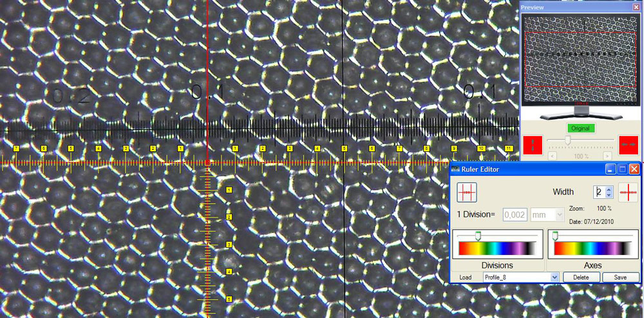Click vertical ruler marker 3
The width and height of the screenshot is (644, 318).
[229, 245]
